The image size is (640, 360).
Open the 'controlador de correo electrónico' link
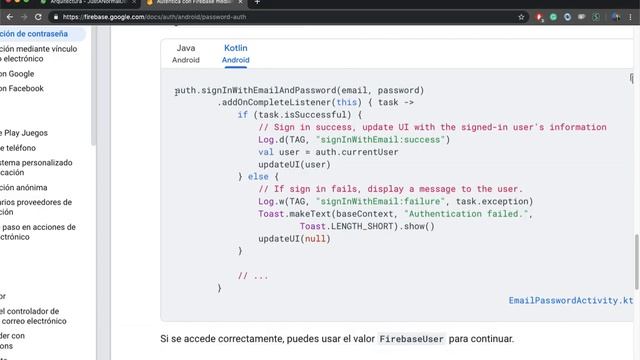pyautogui.click(x=33, y=316)
